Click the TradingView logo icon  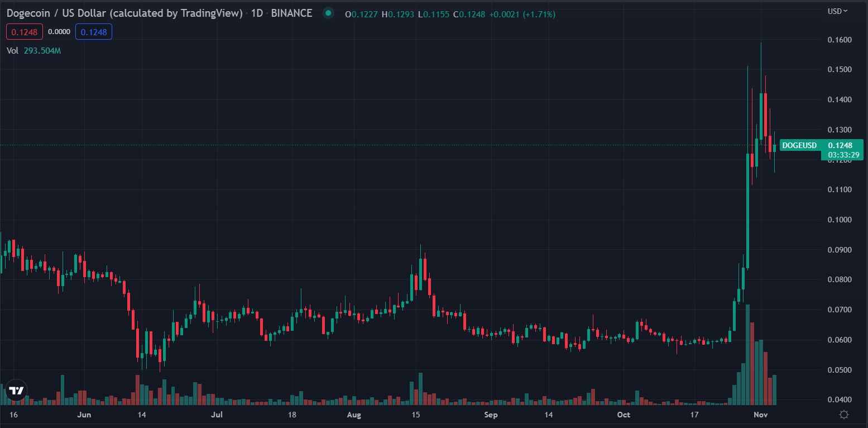coord(16,391)
